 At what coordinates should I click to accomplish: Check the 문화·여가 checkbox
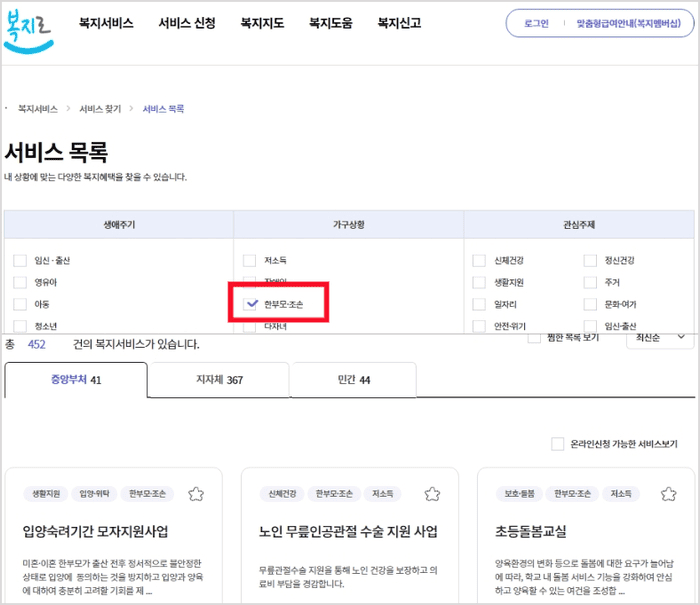pyautogui.click(x=590, y=304)
